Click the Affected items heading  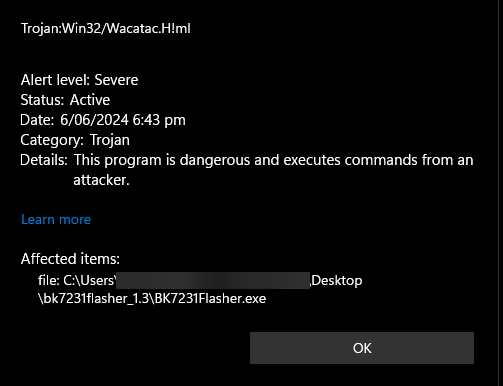tap(70, 259)
